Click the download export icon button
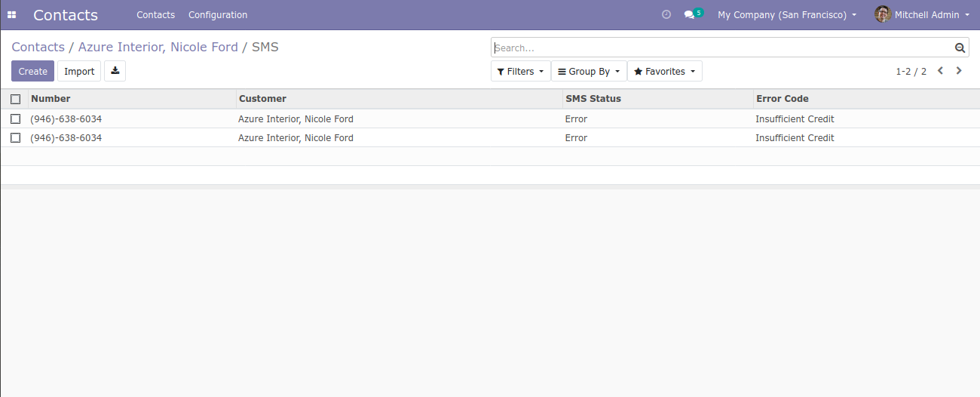 (115, 71)
